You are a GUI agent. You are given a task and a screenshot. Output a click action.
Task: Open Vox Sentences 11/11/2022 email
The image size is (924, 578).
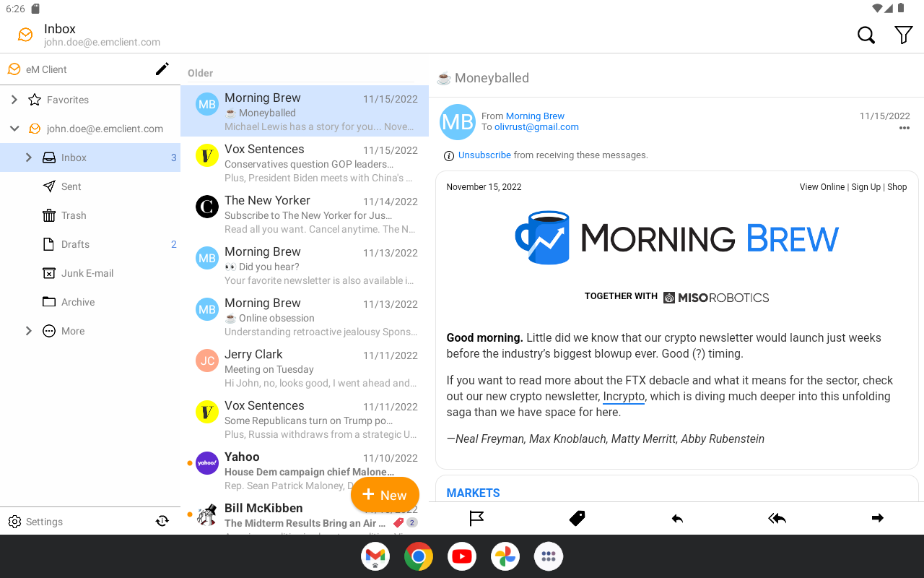[305, 419]
